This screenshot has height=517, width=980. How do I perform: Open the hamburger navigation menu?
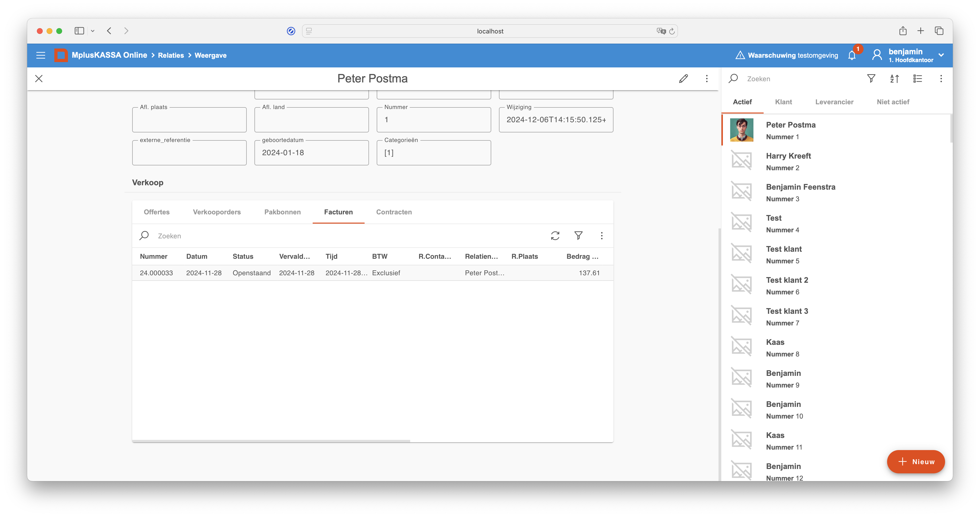click(x=41, y=55)
